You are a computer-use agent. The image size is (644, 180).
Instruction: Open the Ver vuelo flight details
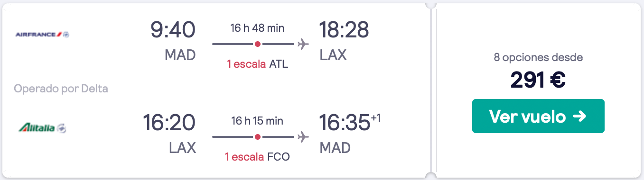(538, 116)
